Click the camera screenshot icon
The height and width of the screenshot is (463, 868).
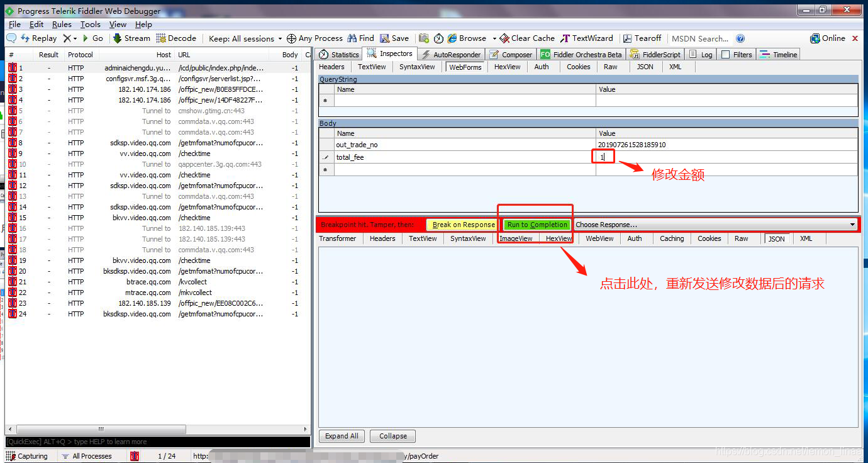424,38
